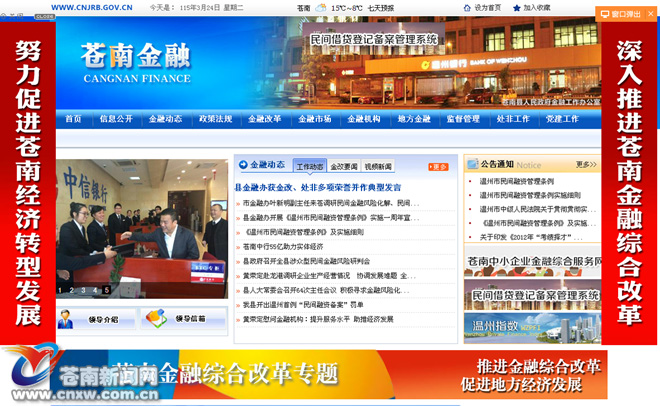Open the 金融改革 navigation item
This screenshot has height=406, width=660.
click(264, 119)
